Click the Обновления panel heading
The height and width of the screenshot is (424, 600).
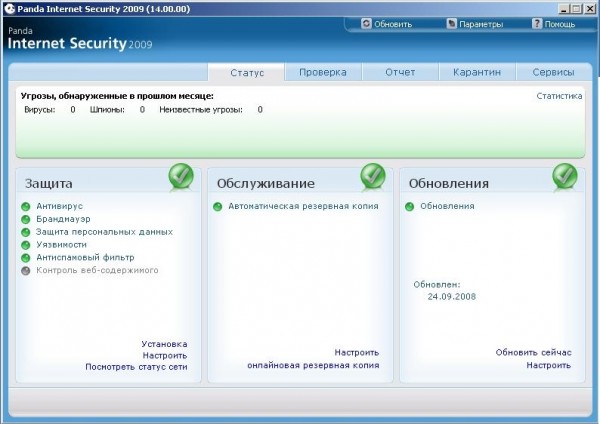click(x=448, y=183)
